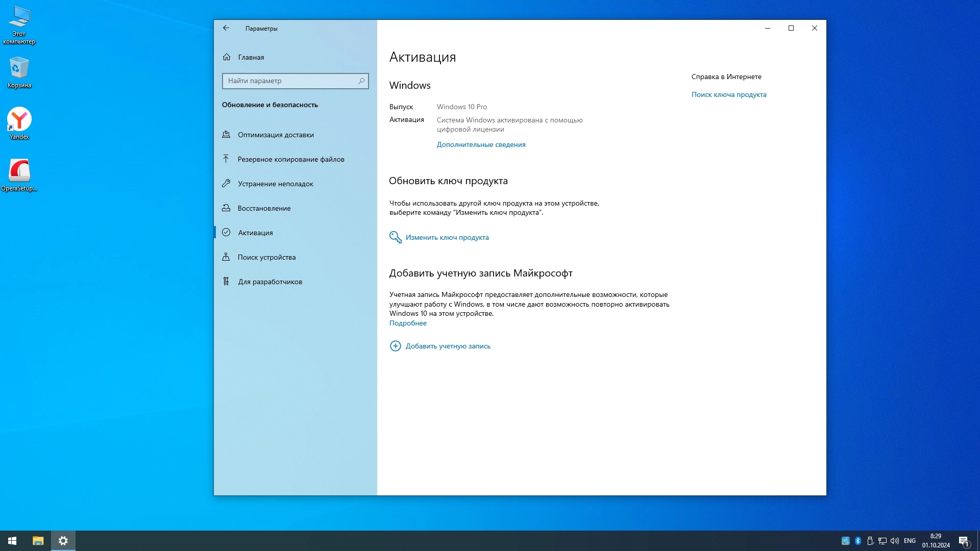Click the Подробнее link
980x551 pixels.
pos(408,323)
